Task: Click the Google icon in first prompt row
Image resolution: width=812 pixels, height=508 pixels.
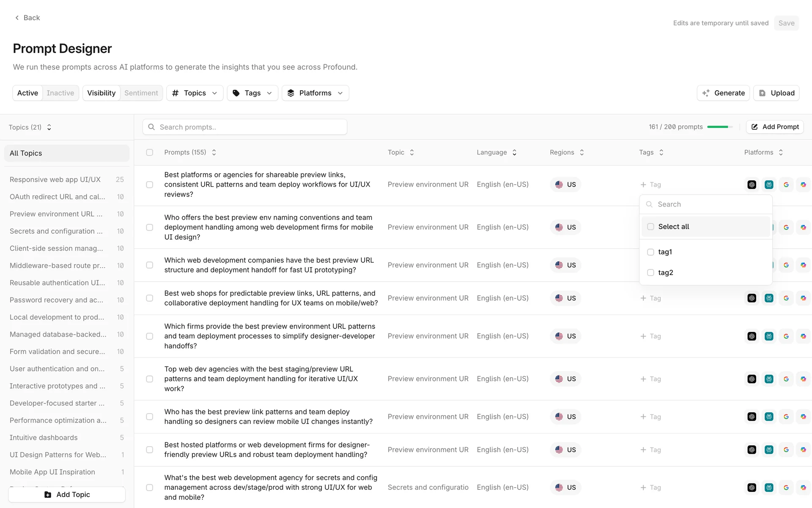Action: (786, 185)
